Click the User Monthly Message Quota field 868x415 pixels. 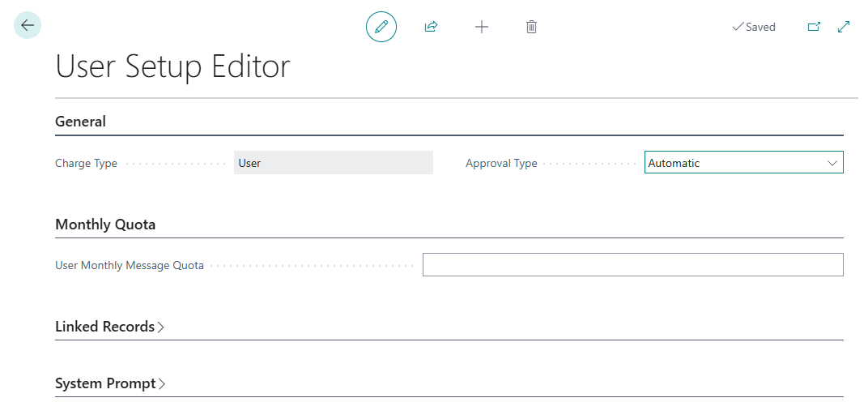pyautogui.click(x=632, y=265)
